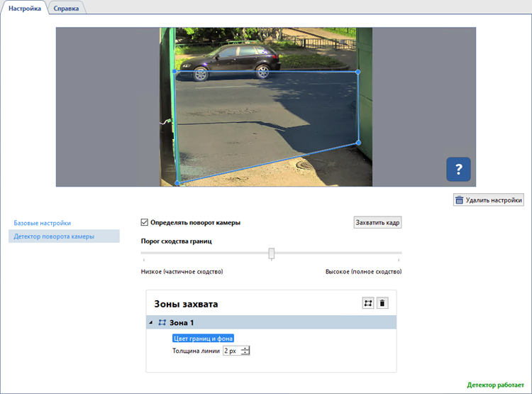Open the Базовые настройки section
The width and height of the screenshot is (532, 394).
click(43, 223)
